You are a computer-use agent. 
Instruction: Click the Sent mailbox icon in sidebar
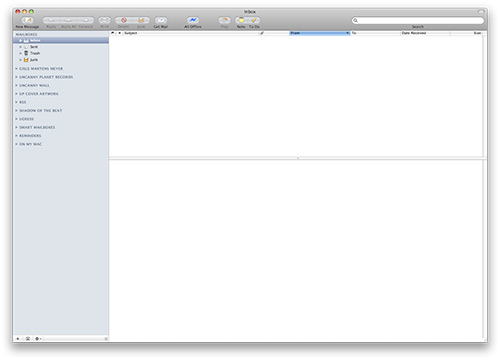pos(26,47)
